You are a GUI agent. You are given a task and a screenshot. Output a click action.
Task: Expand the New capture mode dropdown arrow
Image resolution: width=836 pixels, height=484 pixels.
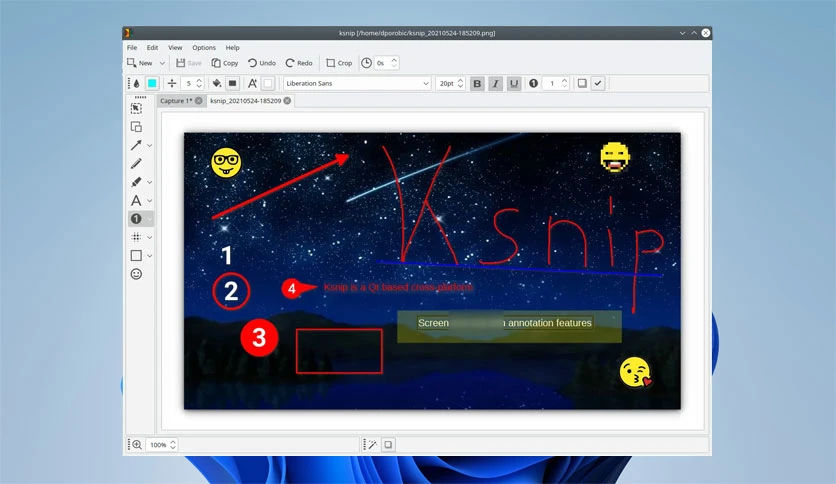pos(162,63)
